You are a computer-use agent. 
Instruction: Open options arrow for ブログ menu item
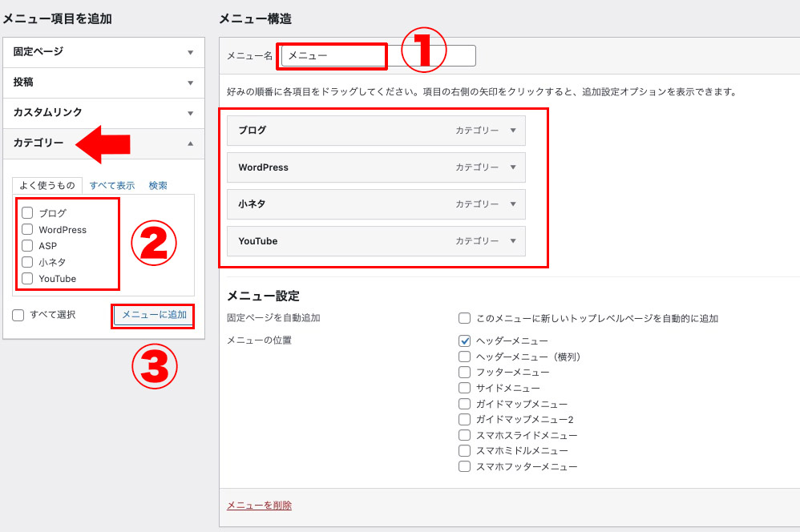coord(513,131)
